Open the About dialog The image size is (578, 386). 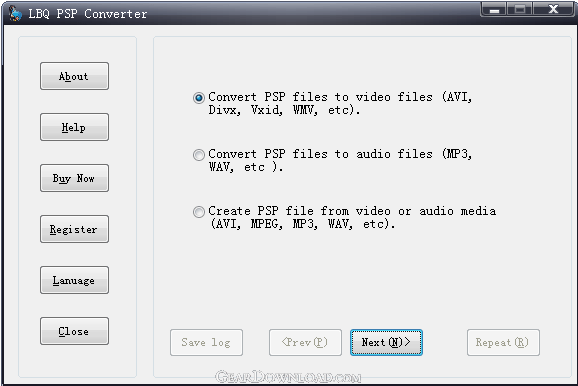74,76
